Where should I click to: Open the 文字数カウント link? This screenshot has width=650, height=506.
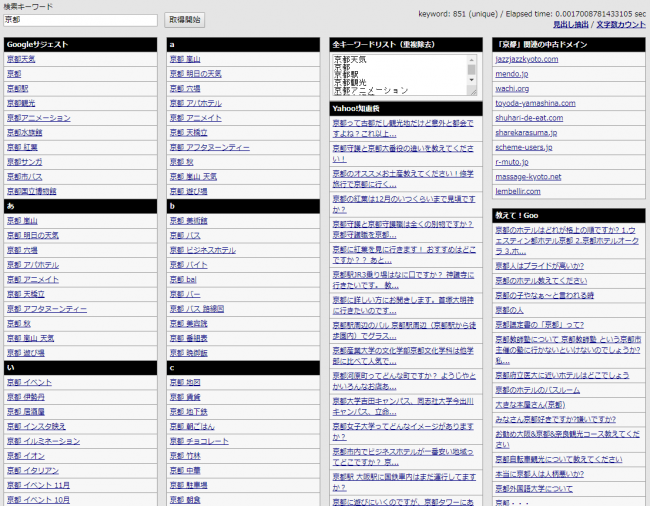point(621,24)
